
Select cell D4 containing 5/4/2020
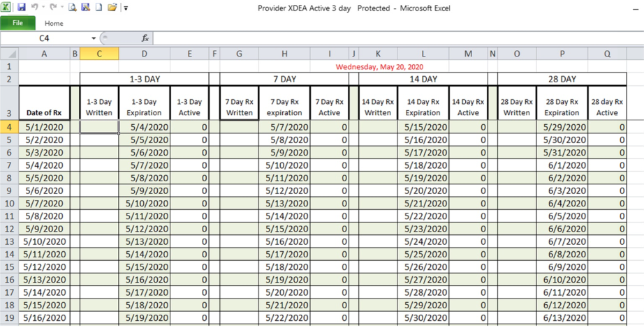(x=144, y=128)
